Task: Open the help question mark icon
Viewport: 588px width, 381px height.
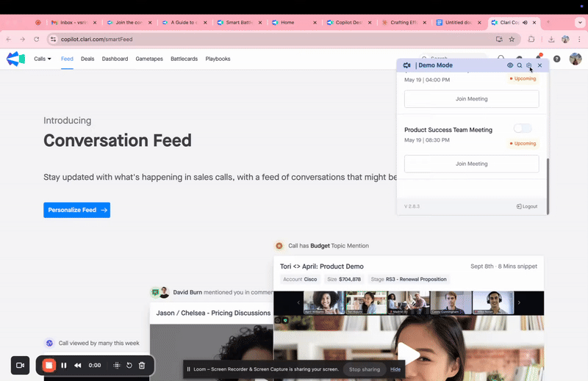Action: [x=557, y=59]
